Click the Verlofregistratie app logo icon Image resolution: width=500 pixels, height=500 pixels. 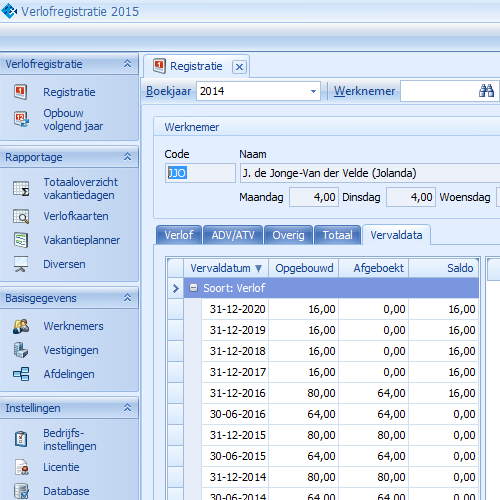pyautogui.click(x=9, y=11)
